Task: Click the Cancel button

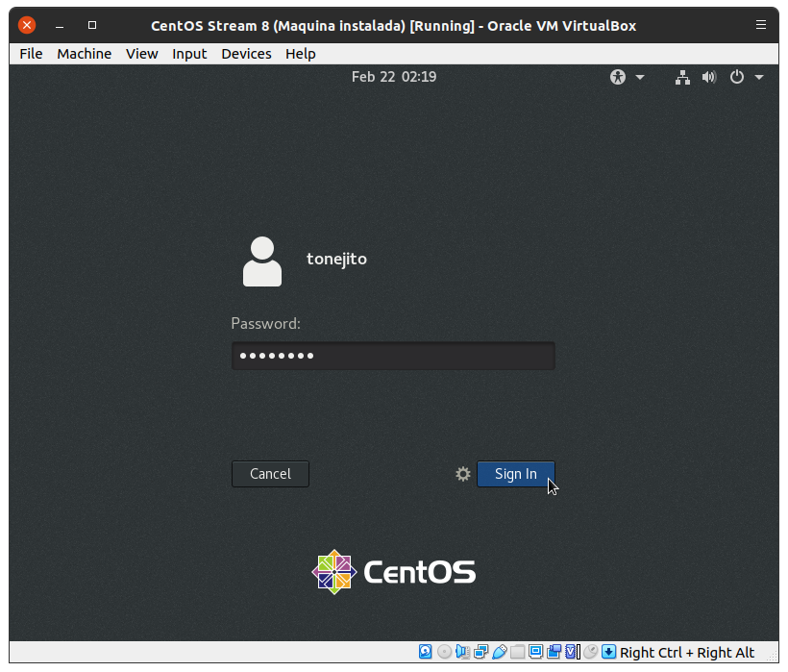Action: pos(270,474)
